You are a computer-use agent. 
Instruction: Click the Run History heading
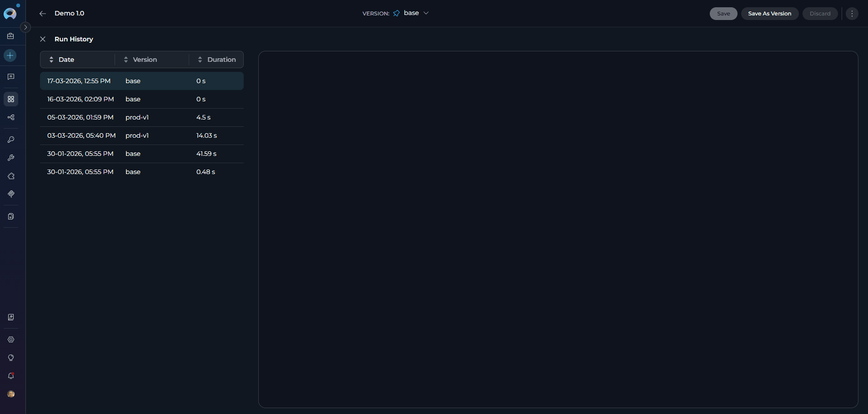[74, 39]
